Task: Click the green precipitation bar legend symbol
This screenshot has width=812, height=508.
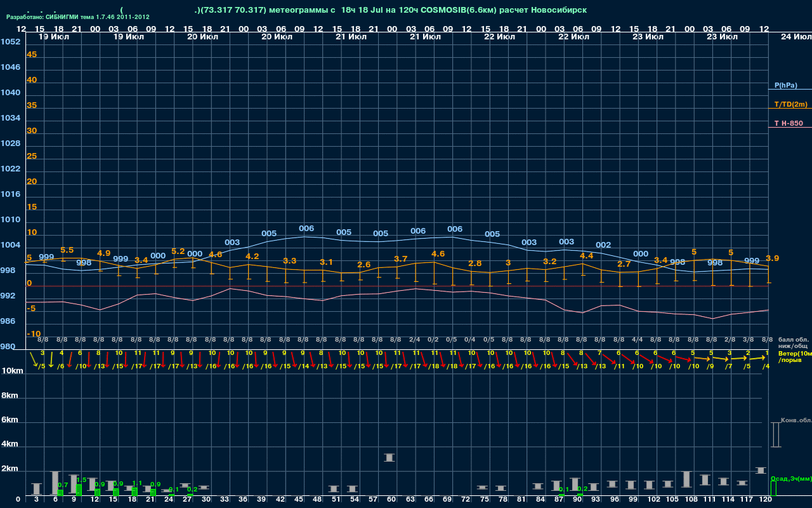Action: pos(773,488)
